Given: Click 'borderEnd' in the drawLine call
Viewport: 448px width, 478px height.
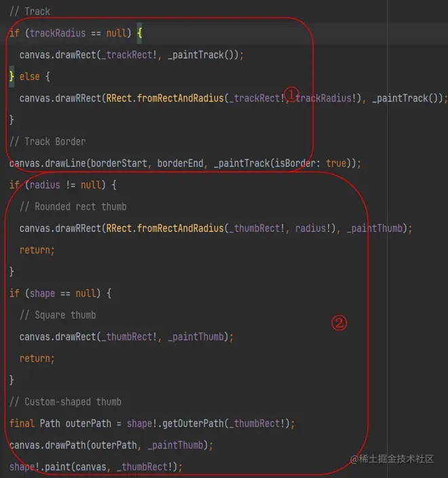Looking at the screenshot, I should (180, 163).
